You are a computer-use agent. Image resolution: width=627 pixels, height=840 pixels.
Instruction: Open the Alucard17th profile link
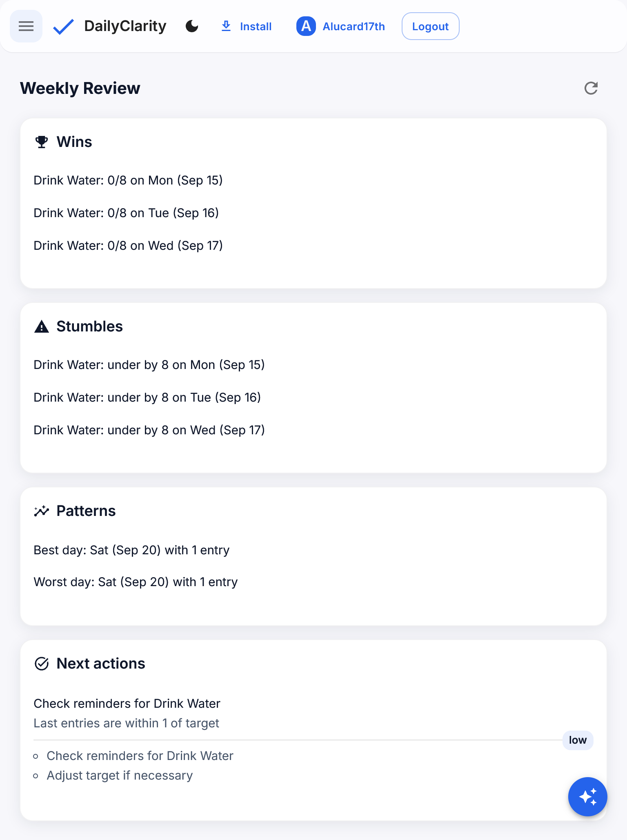pyautogui.click(x=354, y=27)
